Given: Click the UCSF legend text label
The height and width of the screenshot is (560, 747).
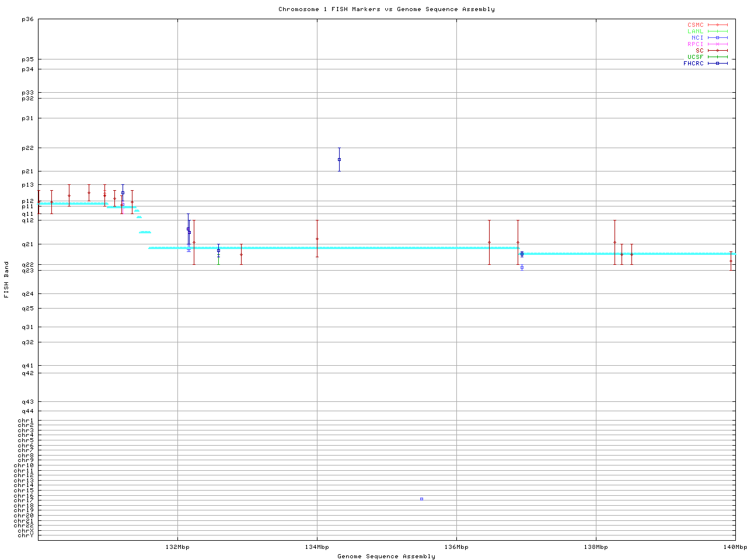Looking at the screenshot, I should [695, 57].
